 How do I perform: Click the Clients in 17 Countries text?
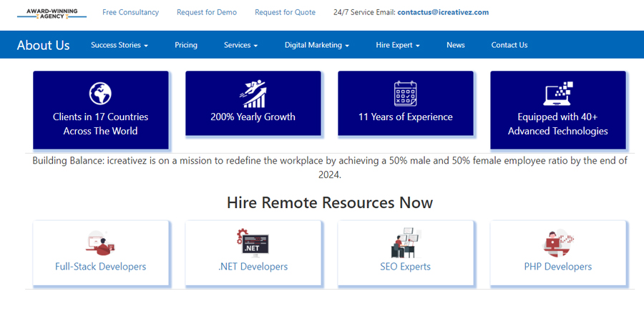tap(101, 124)
